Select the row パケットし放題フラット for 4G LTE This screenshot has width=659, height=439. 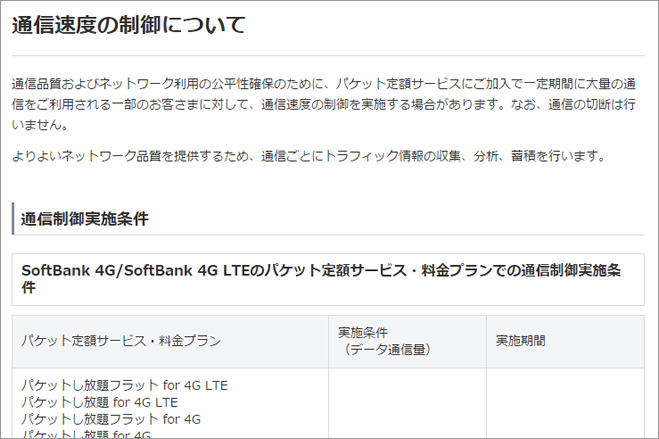(125, 384)
